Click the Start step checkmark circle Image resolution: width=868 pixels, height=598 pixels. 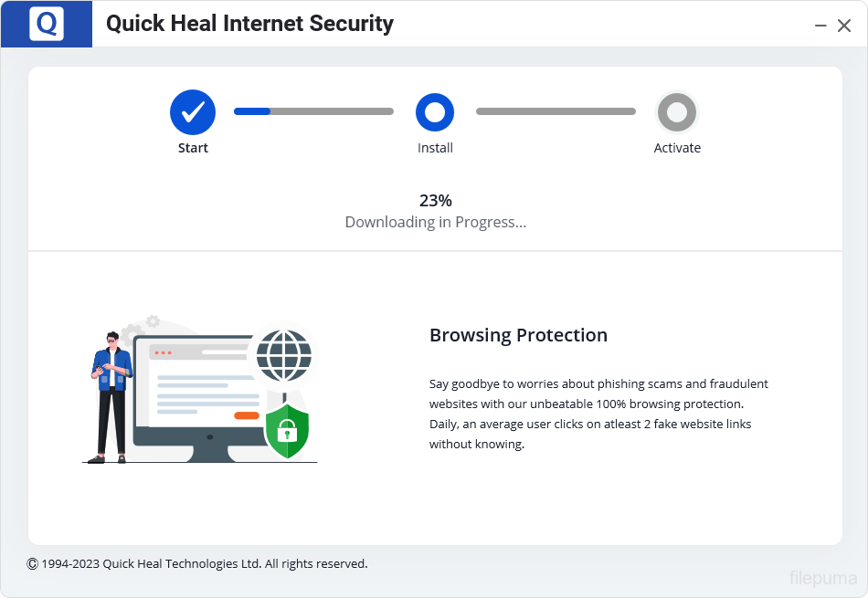pyautogui.click(x=193, y=112)
